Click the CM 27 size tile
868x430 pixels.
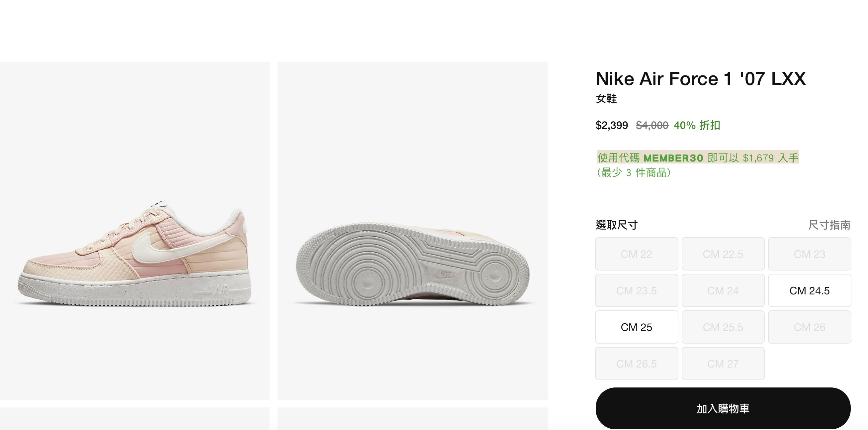[723, 364]
